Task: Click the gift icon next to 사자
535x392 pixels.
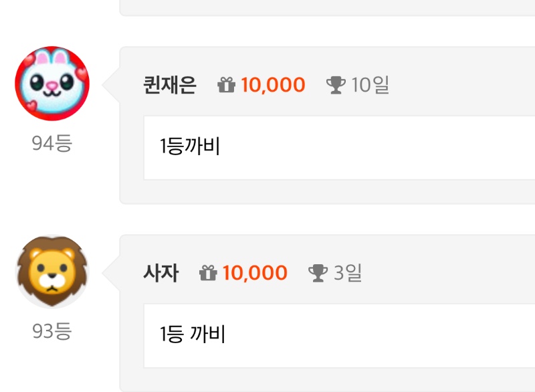Action: (x=208, y=272)
